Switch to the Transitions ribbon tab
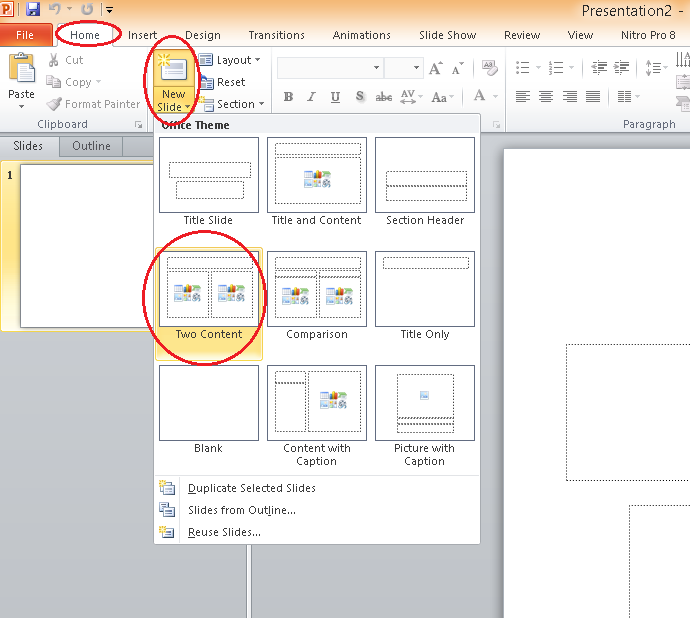This screenshot has width=690, height=618. click(276, 35)
